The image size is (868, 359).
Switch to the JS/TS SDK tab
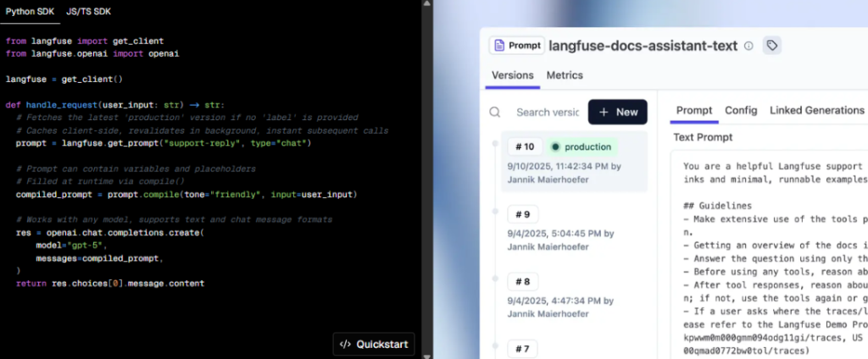coord(88,12)
